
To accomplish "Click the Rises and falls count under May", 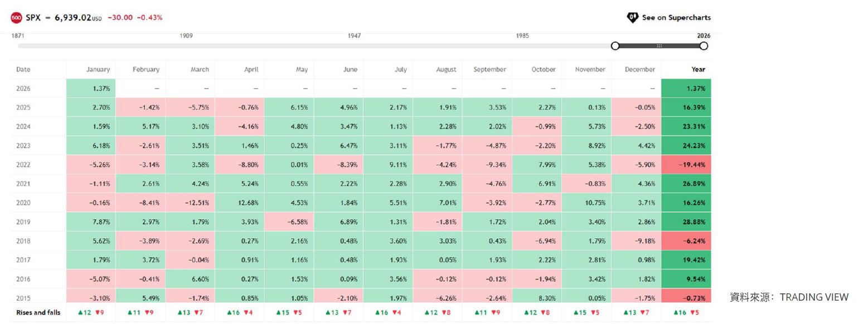I will point(289,312).
